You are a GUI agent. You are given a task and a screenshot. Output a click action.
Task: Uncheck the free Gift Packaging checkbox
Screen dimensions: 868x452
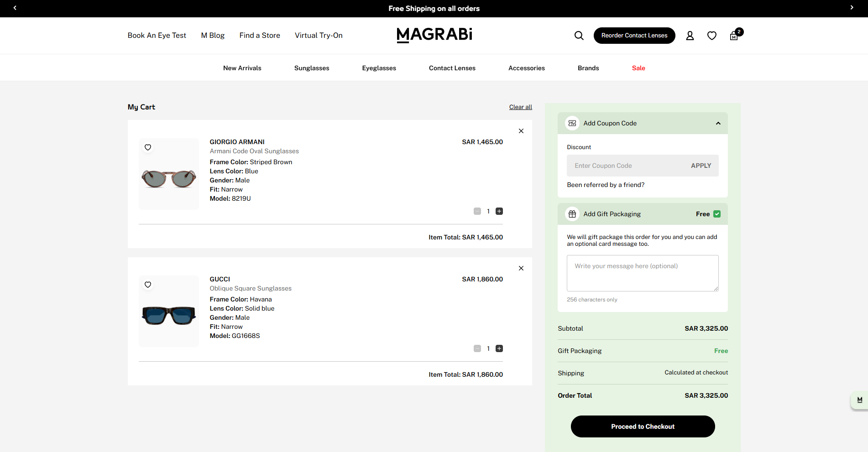(x=717, y=214)
